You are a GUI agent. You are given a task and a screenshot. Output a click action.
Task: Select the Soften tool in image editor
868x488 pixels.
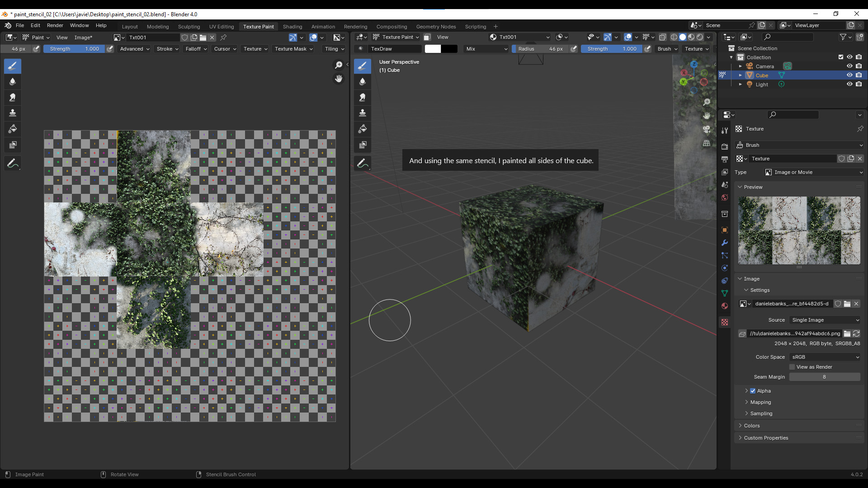point(13,82)
